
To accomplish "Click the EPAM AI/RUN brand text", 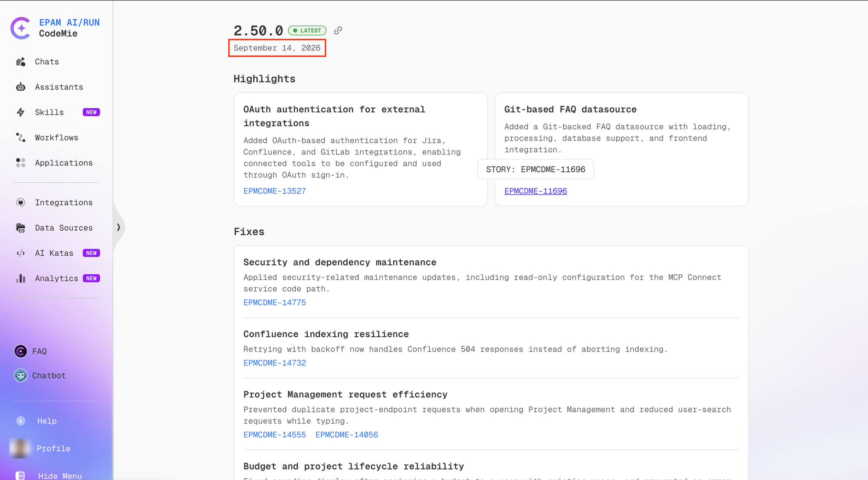I will tap(69, 23).
